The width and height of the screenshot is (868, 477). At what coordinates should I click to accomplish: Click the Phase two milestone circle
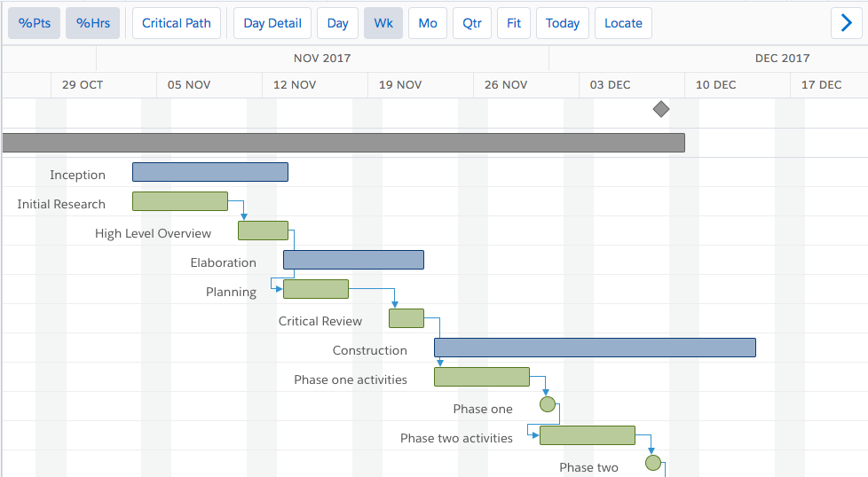(x=653, y=463)
